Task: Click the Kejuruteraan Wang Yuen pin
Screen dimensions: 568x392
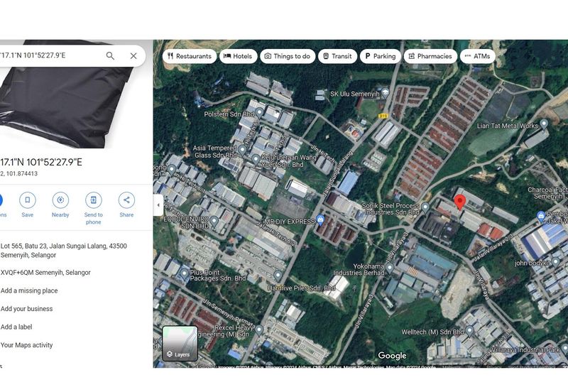Action: [256, 158]
